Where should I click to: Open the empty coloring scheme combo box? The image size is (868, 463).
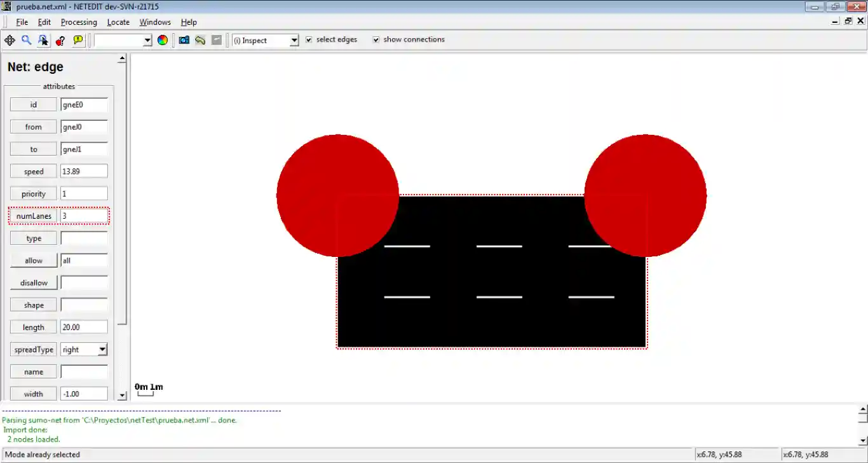tap(147, 40)
